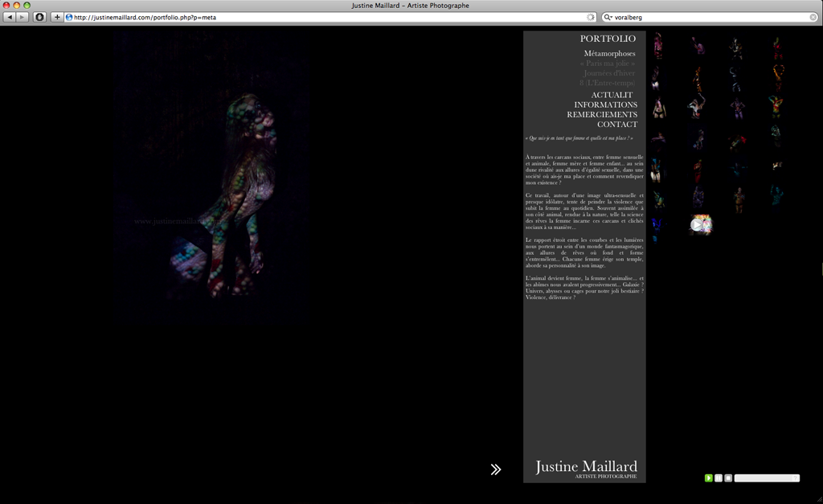Play the video thumbnail with play overlay
The image size is (823, 504).
tap(699, 225)
